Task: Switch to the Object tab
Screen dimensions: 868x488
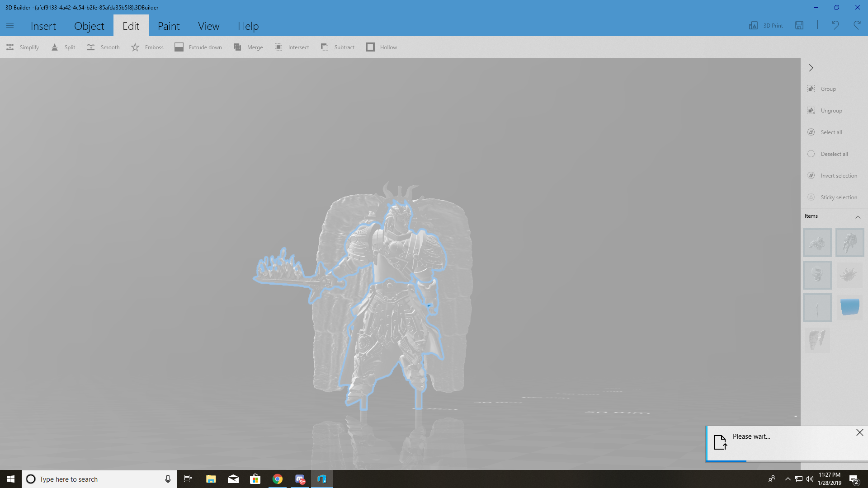Action: coord(89,26)
